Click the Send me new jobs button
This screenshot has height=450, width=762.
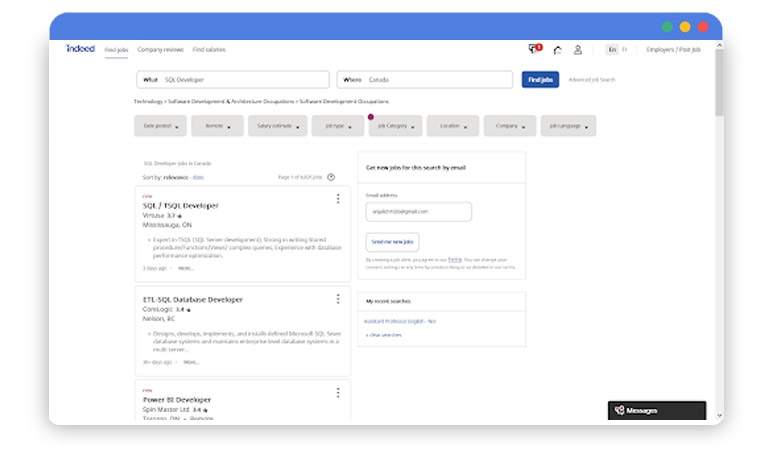click(x=393, y=242)
